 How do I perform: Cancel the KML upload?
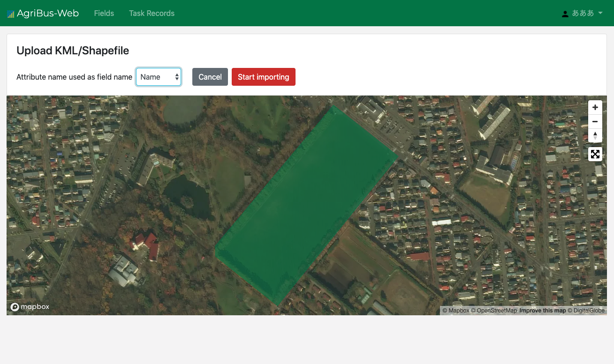pos(210,77)
